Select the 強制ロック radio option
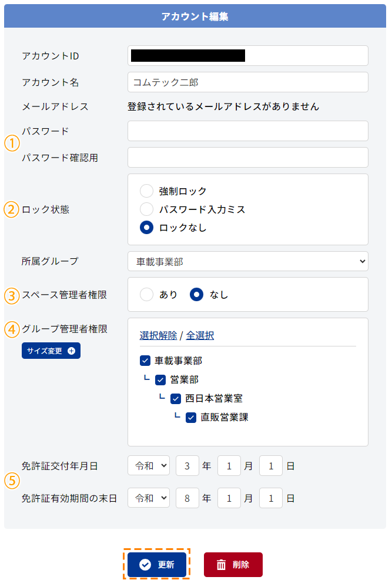 click(x=147, y=191)
